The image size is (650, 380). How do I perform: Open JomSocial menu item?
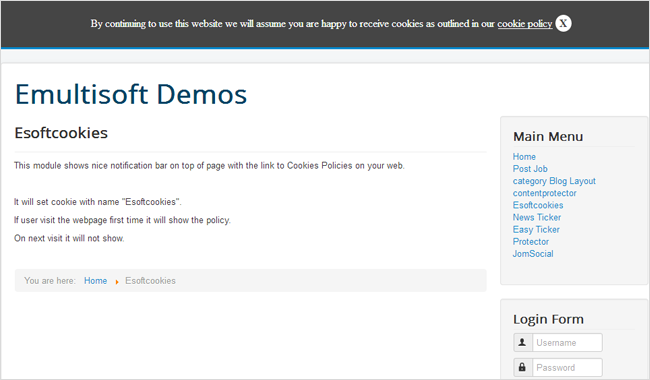point(533,254)
